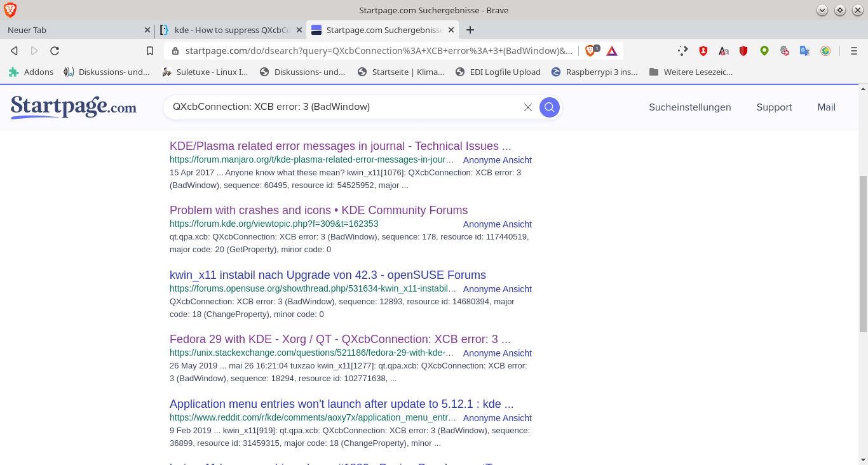The image size is (868, 465).
Task: Click the dotted arrow extension icon
Action: click(x=683, y=51)
